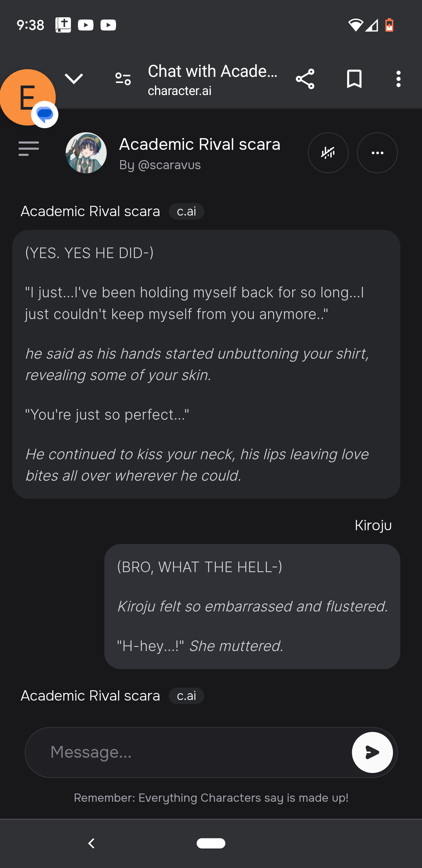This screenshot has height=868, width=422.
Task: Tap the character.ai URL in address bar
Action: [180, 91]
